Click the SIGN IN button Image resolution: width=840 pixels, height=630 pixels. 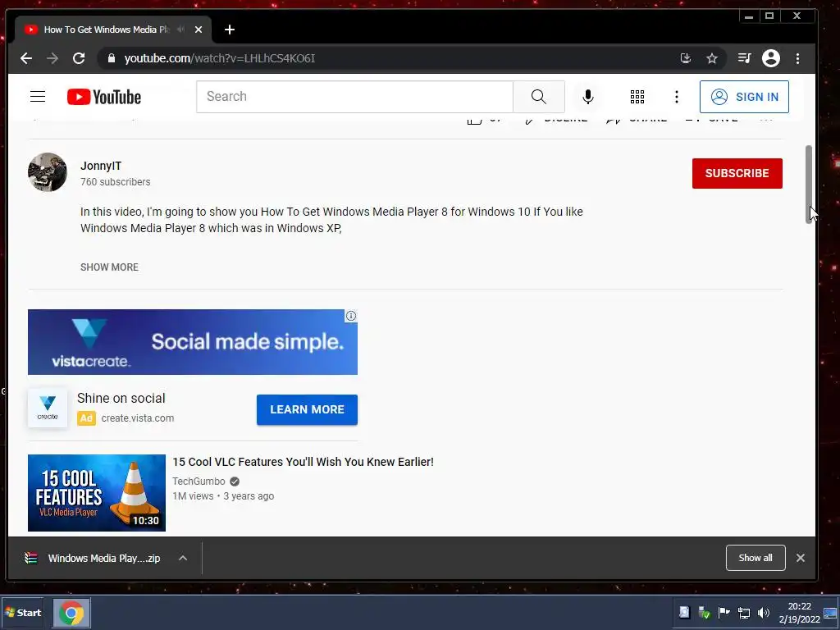pos(744,97)
